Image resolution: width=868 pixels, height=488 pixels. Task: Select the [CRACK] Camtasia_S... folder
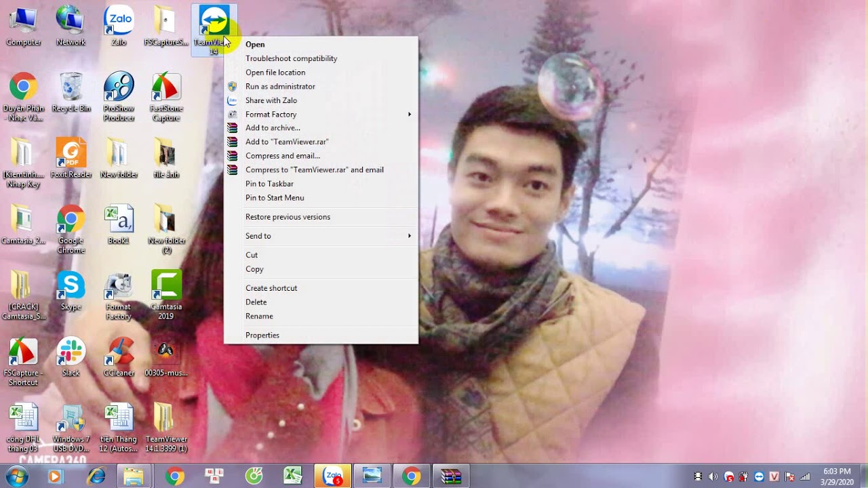(24, 296)
